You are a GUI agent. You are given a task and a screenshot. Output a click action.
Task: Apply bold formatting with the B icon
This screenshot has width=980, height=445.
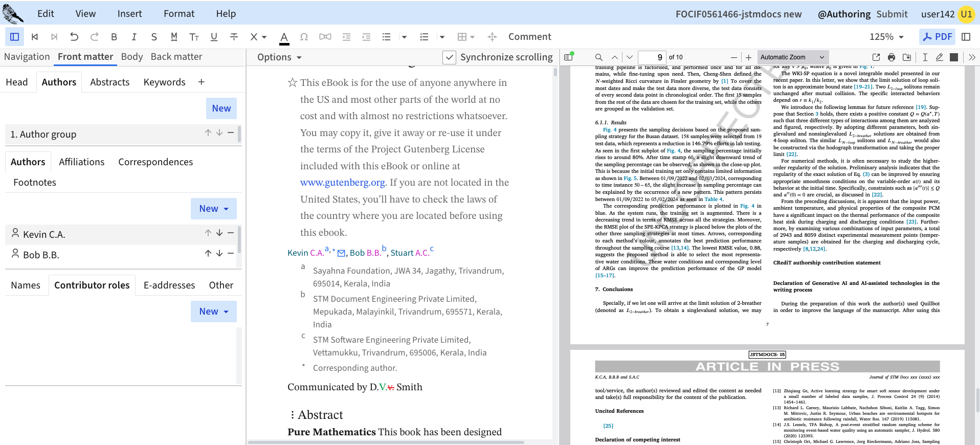click(114, 37)
